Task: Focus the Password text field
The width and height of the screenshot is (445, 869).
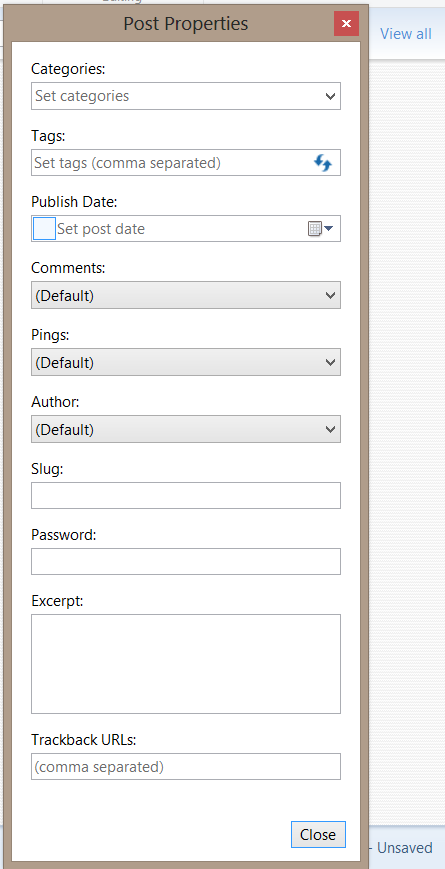Action: (186, 561)
